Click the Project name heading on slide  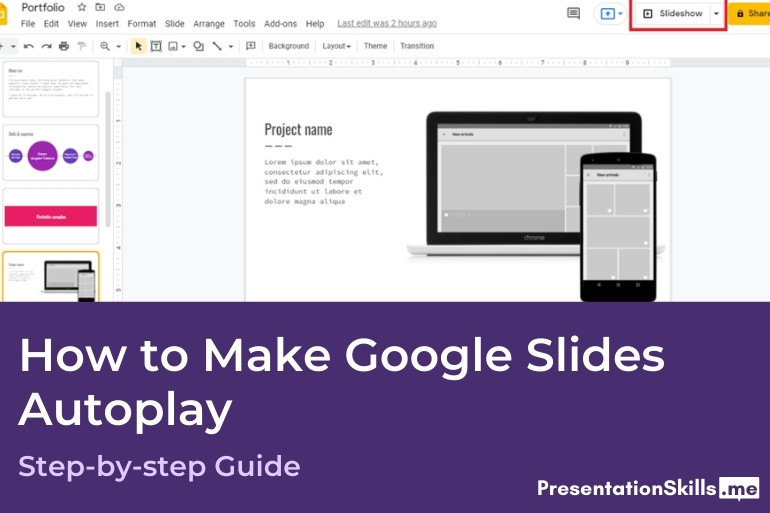tap(298, 130)
